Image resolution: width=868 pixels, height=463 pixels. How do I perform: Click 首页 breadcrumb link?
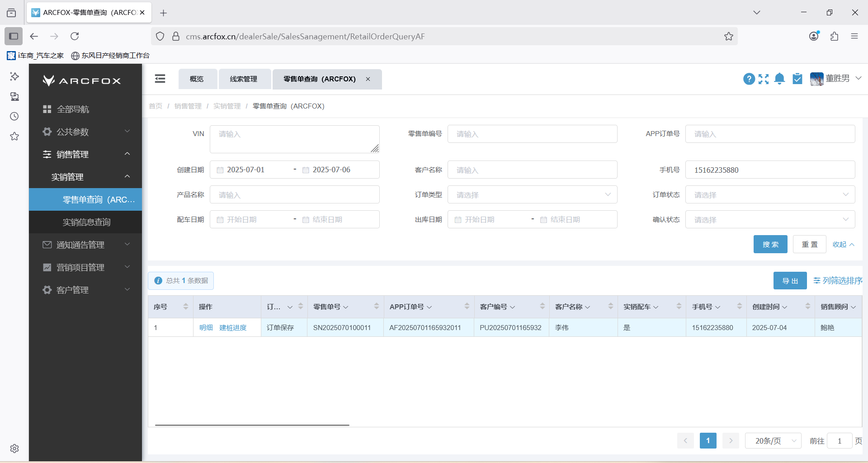pos(156,106)
